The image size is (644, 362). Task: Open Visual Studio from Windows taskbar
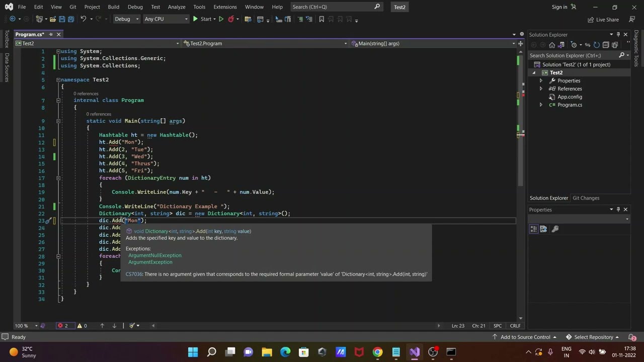click(x=415, y=352)
